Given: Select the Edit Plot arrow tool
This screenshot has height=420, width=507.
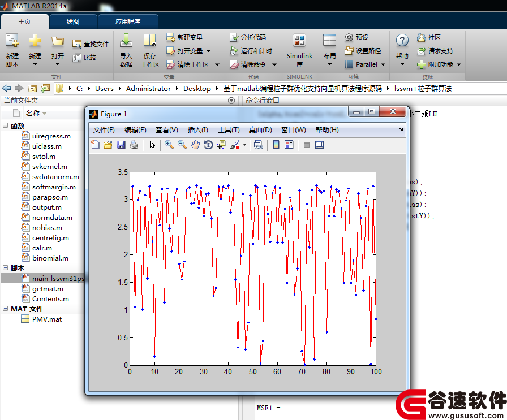Looking at the screenshot, I should pyautogui.click(x=152, y=145).
